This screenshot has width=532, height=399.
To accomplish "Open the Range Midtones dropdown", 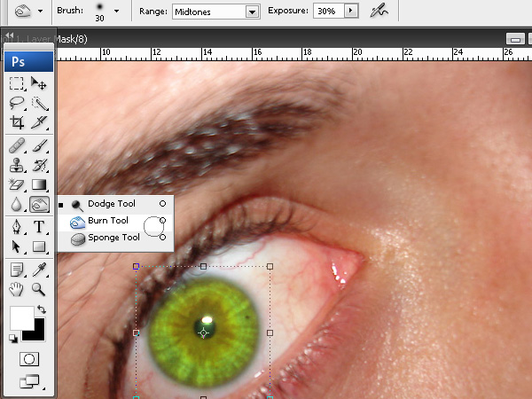I will pyautogui.click(x=215, y=12).
